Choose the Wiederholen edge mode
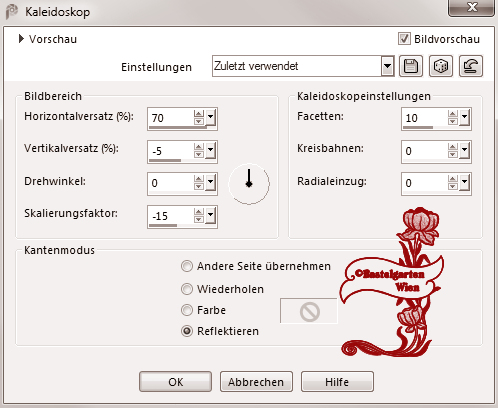The width and height of the screenshot is (498, 408). pyautogui.click(x=187, y=289)
